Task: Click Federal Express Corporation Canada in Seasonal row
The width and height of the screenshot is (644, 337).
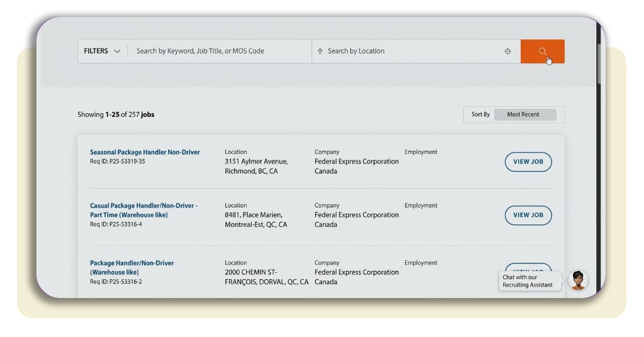Action: click(357, 166)
